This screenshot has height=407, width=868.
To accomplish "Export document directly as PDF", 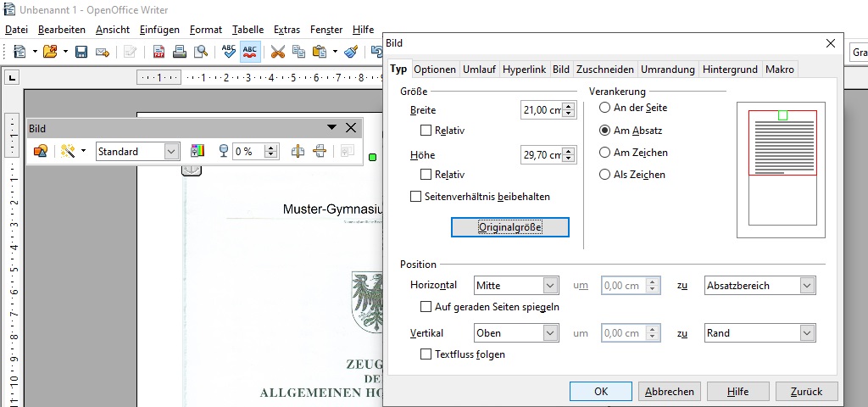I will tap(159, 52).
